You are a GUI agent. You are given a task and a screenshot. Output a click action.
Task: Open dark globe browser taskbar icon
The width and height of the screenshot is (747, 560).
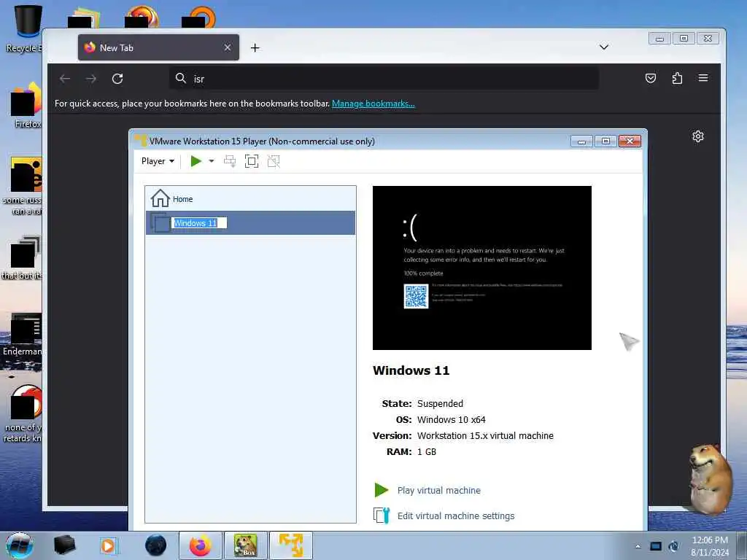click(156, 545)
